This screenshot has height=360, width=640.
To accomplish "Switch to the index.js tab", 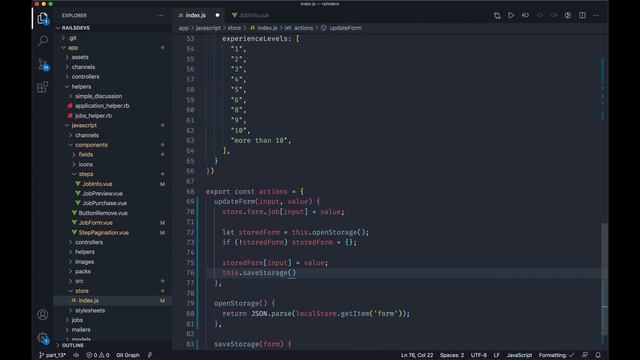I will click(x=196, y=16).
